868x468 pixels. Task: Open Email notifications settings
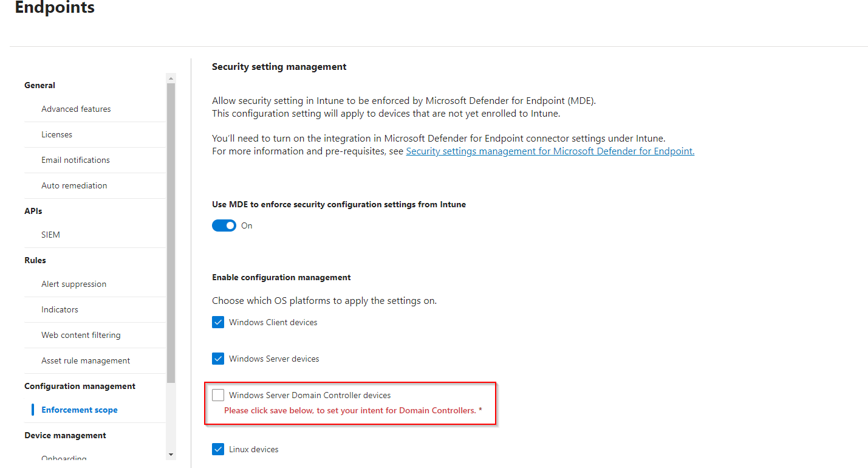pyautogui.click(x=75, y=160)
